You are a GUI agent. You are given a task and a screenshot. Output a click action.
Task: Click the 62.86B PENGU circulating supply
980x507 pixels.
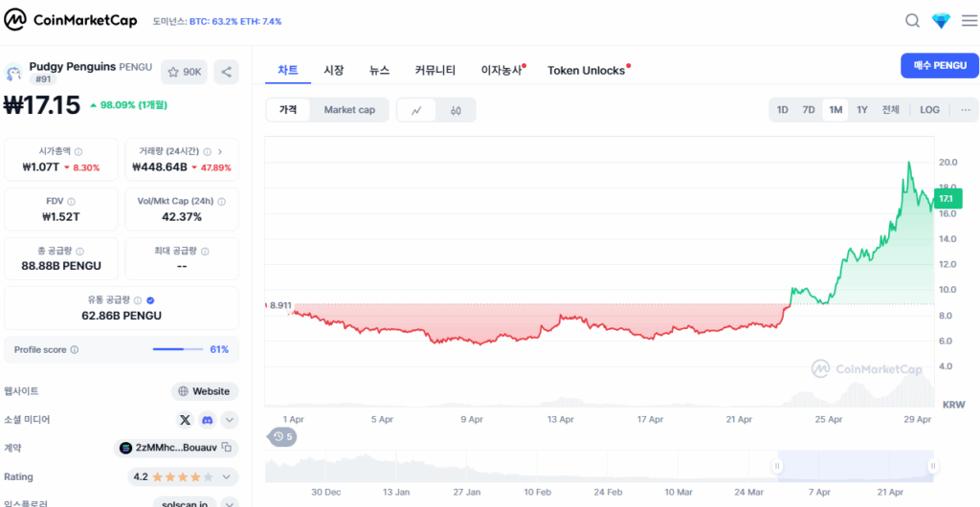pyautogui.click(x=122, y=316)
